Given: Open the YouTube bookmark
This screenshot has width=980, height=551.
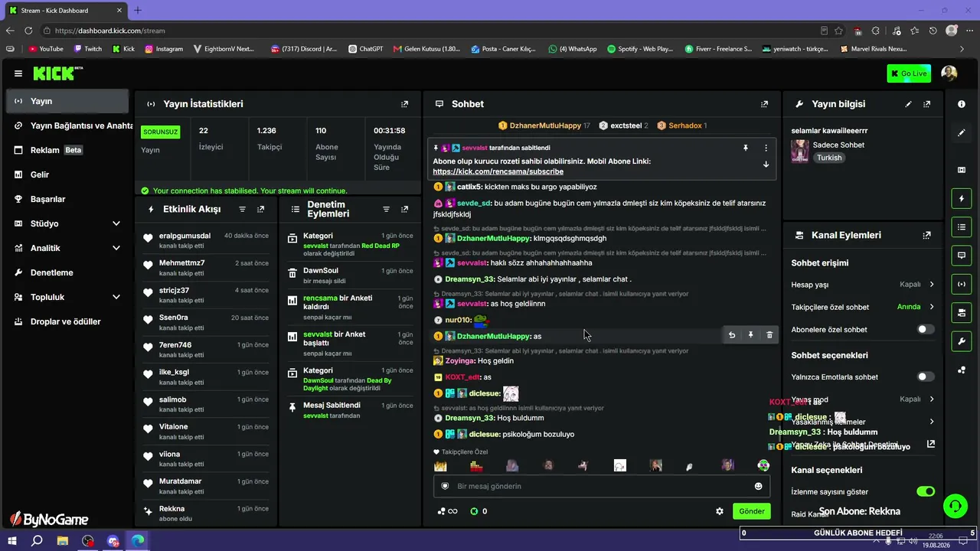Looking at the screenshot, I should [47, 49].
